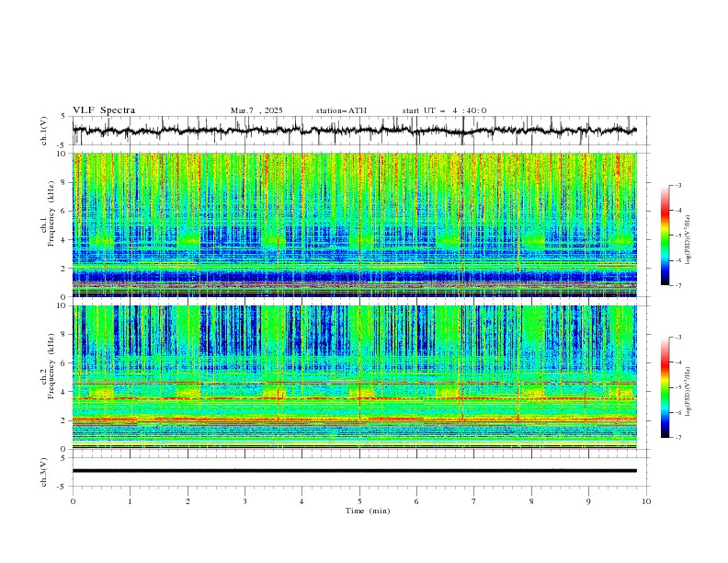Click time-axis tick label "4"
The width and height of the screenshot is (728, 563).
pyautogui.click(x=301, y=501)
